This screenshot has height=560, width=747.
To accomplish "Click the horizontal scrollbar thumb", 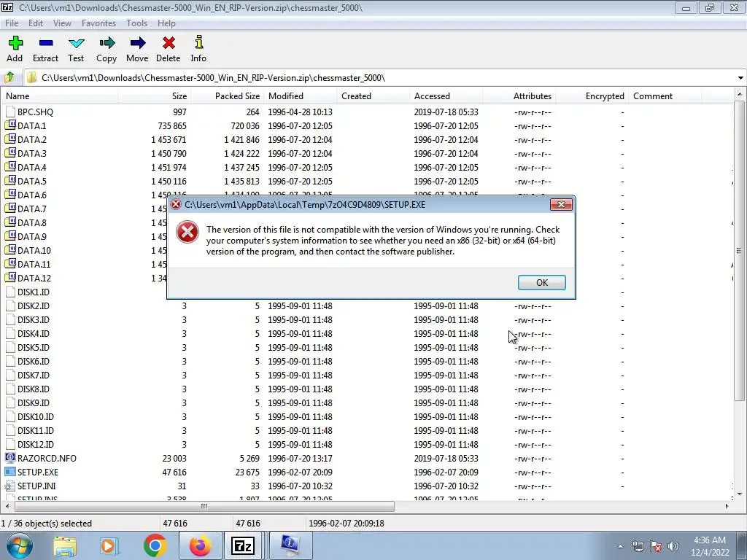I will click(x=204, y=506).
